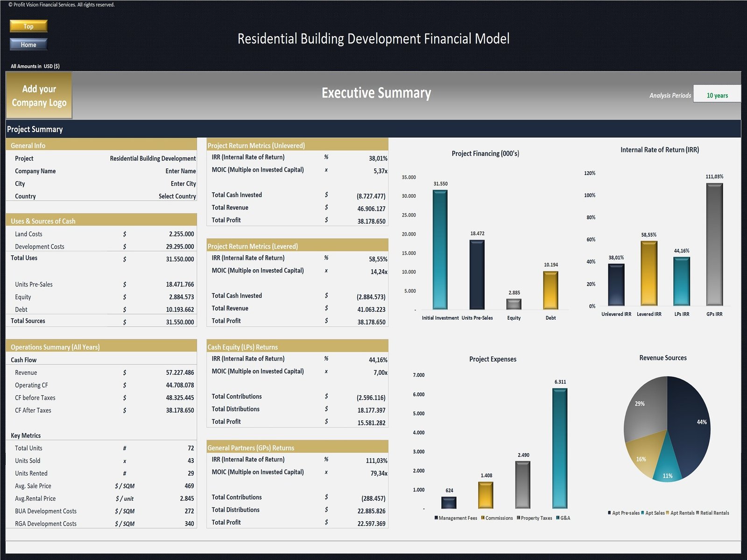Click the Management Fees legend color swatch
The height and width of the screenshot is (560, 747).
(x=436, y=518)
